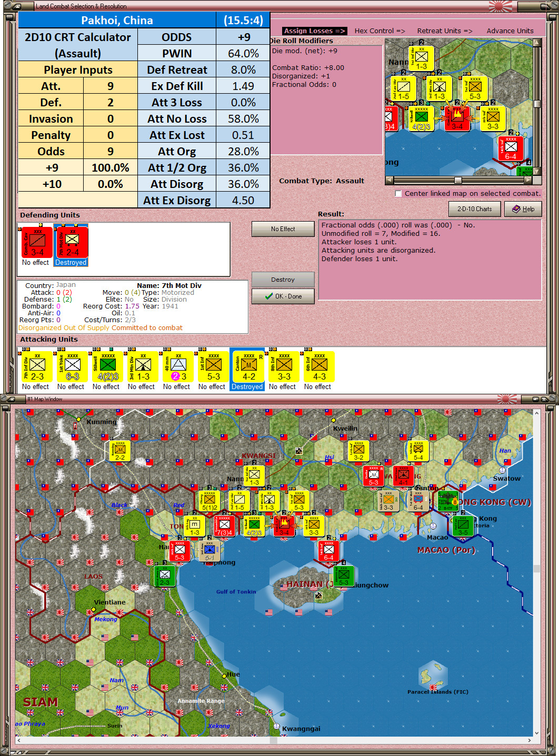Click the Destroy button

pyautogui.click(x=283, y=280)
